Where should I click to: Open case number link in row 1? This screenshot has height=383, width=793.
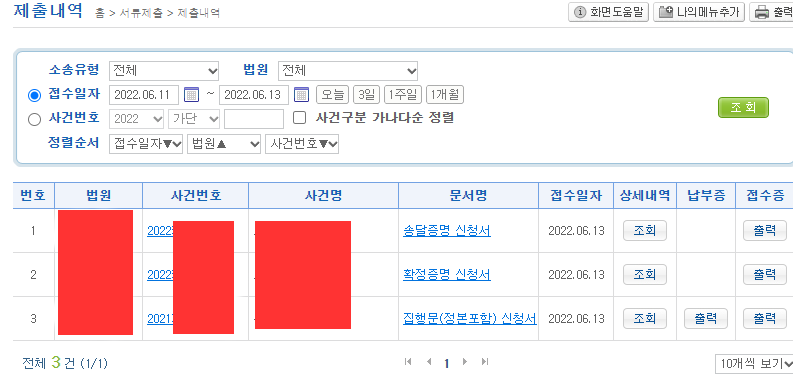coord(160,231)
